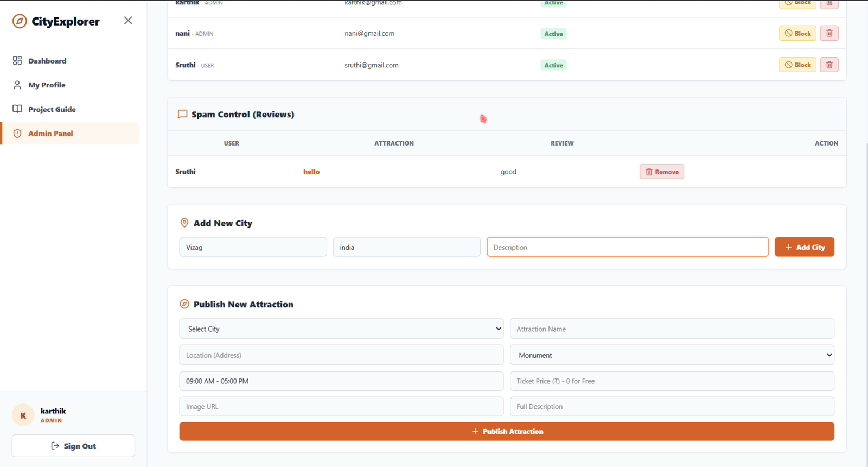Sign out of the account
This screenshot has height=467, width=868.
73,446
